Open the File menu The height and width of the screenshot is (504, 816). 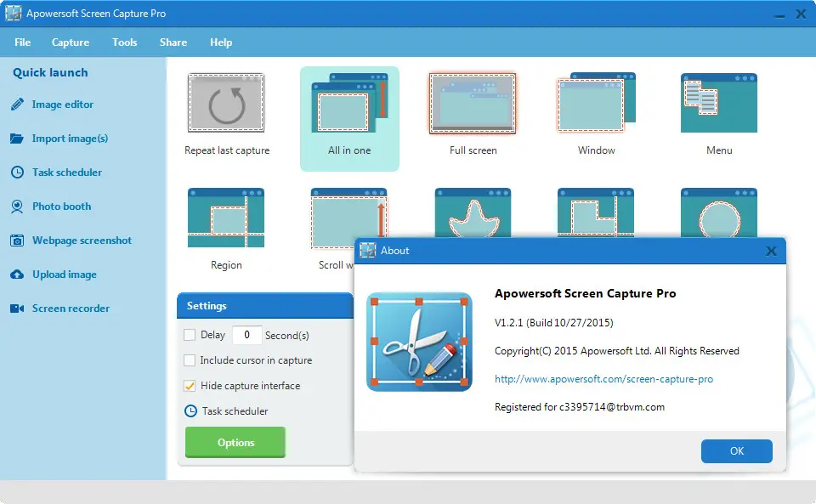pos(22,42)
